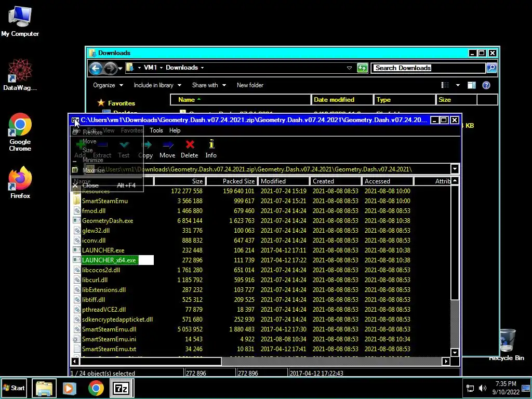Screen dimensions: 532x399
Task: Open the file explorer taskbar icon
Action: [x=44, y=388]
